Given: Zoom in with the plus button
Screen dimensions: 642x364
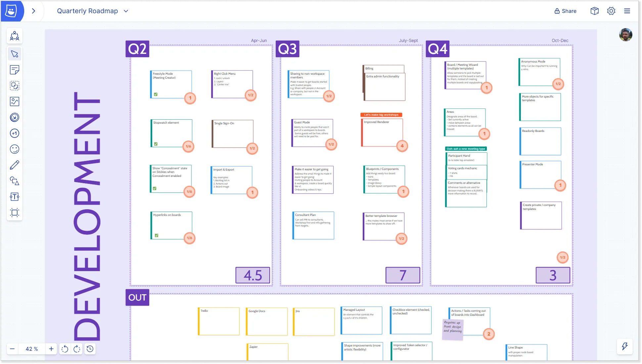Looking at the screenshot, I should pyautogui.click(x=51, y=349).
